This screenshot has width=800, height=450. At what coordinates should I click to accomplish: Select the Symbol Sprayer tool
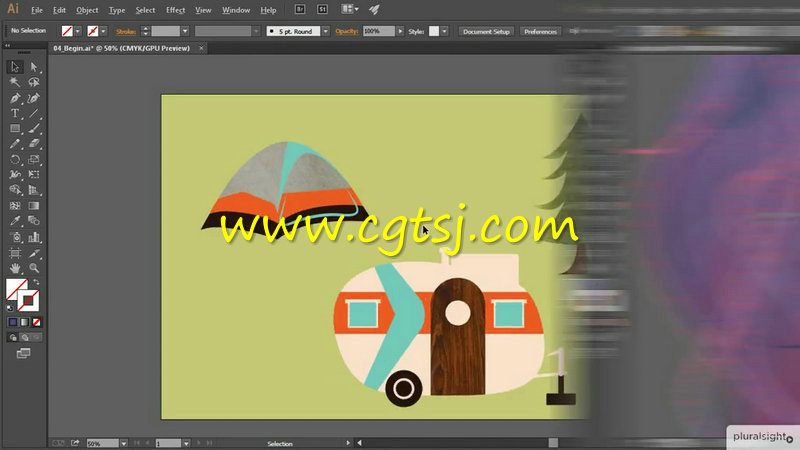[15, 237]
